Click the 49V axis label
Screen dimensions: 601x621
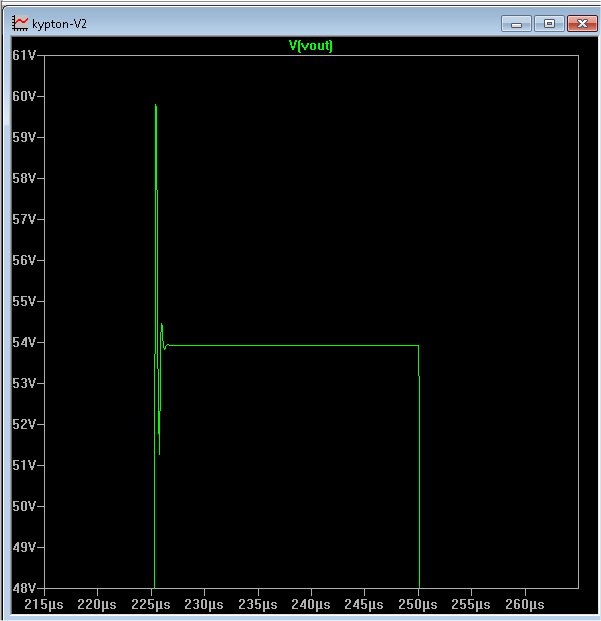[x=24, y=547]
